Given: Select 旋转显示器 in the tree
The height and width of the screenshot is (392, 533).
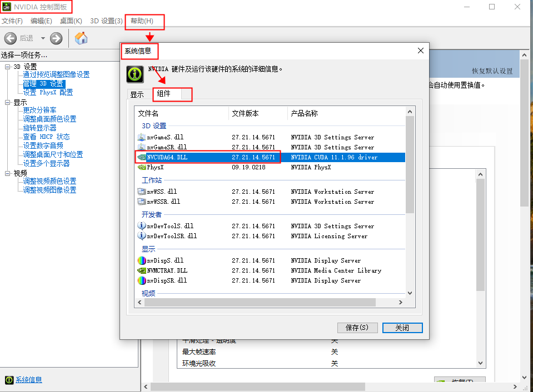Looking at the screenshot, I should 40,128.
